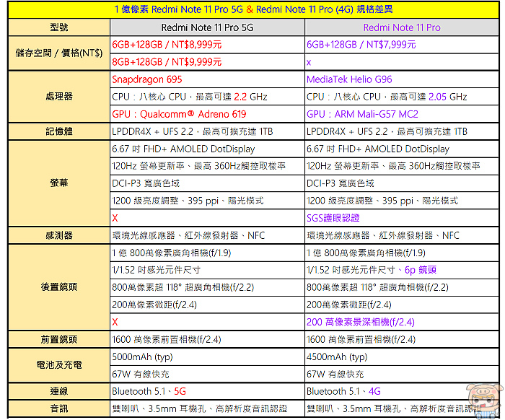The height and width of the screenshot is (420, 505).
Task: Click the Bluetooth 5.1、5G cell
Action: pos(207,391)
